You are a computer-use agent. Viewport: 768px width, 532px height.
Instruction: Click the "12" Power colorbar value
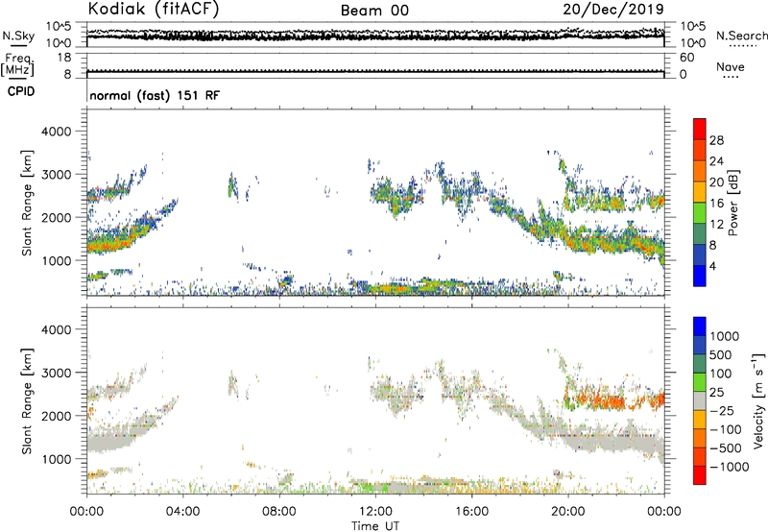(x=716, y=225)
